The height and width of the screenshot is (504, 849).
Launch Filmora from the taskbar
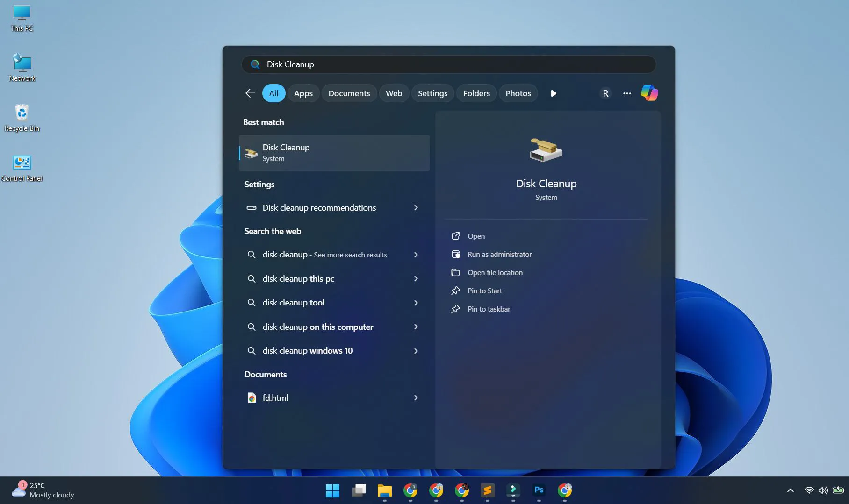coord(513,491)
